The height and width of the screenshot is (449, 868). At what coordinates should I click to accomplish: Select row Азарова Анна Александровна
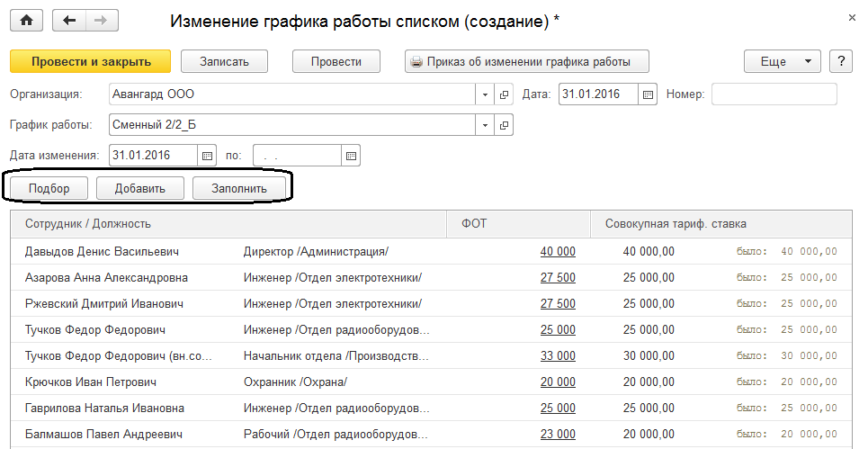tap(431, 277)
